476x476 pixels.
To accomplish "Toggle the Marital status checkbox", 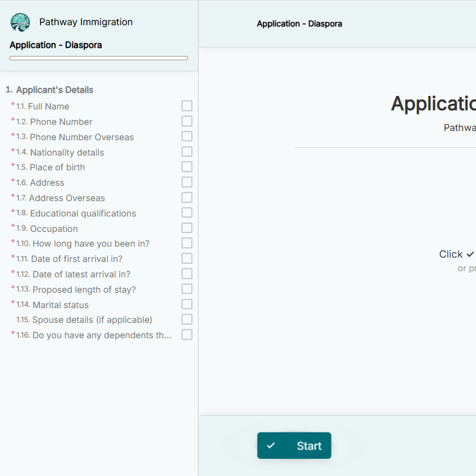I will 187,304.
